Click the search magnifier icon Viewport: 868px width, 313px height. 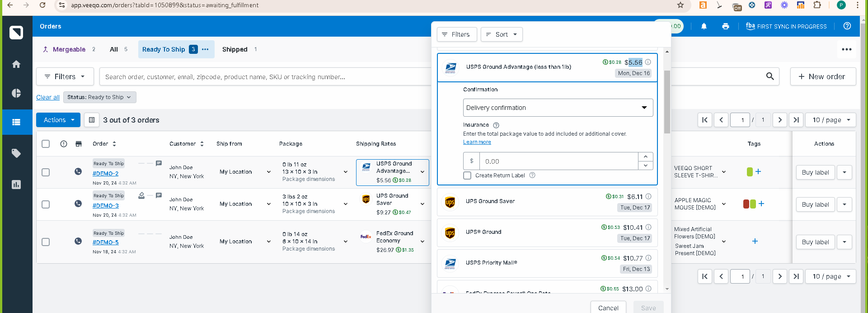tap(770, 76)
